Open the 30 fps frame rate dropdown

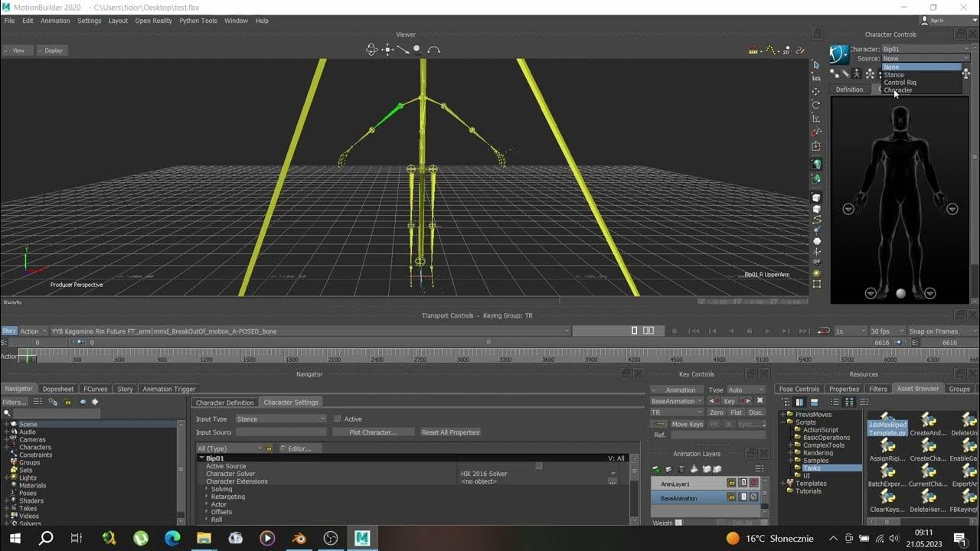(x=886, y=331)
